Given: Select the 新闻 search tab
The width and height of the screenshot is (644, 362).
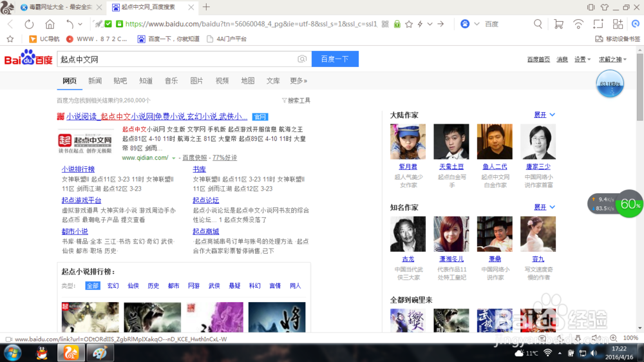Looking at the screenshot, I should [x=95, y=81].
